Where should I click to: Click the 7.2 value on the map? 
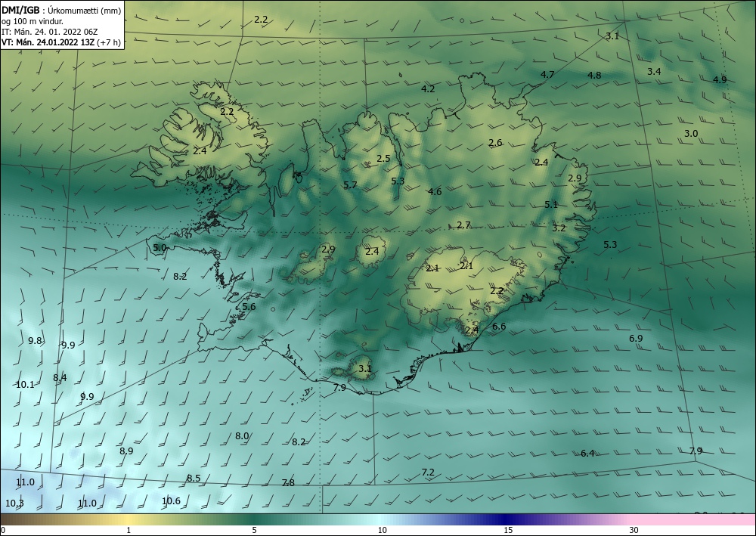pos(428,472)
